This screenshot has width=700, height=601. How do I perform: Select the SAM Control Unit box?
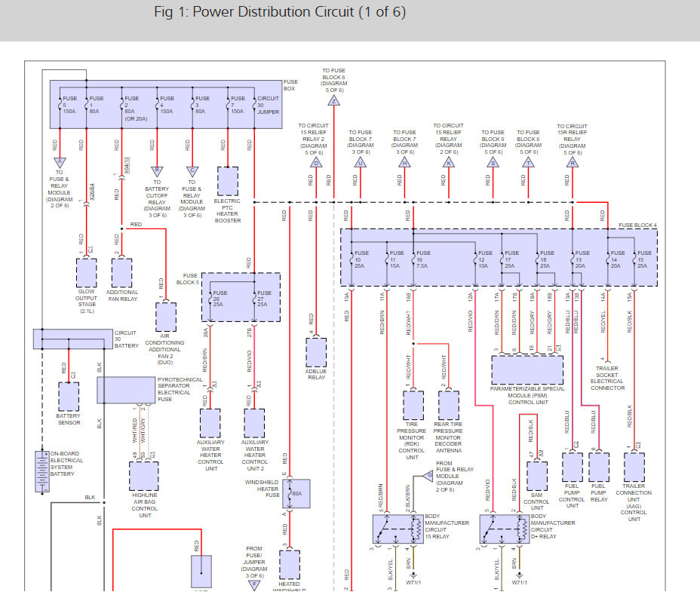(x=537, y=476)
